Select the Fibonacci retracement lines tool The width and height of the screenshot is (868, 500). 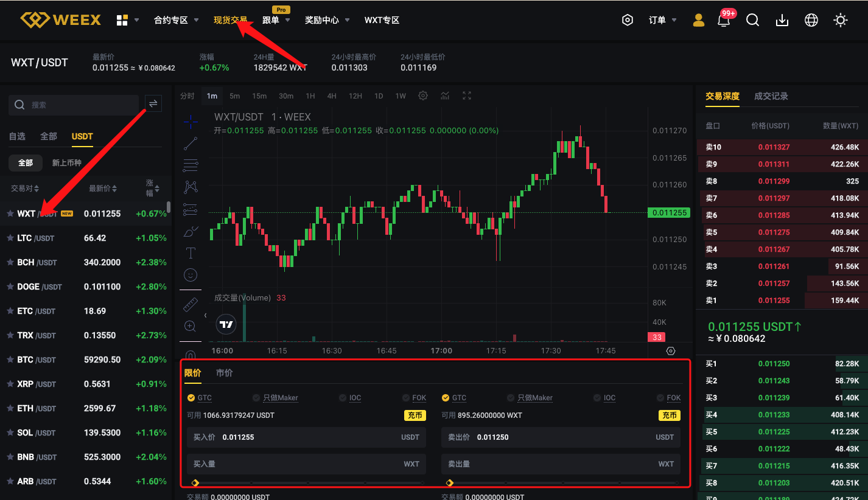(191, 165)
